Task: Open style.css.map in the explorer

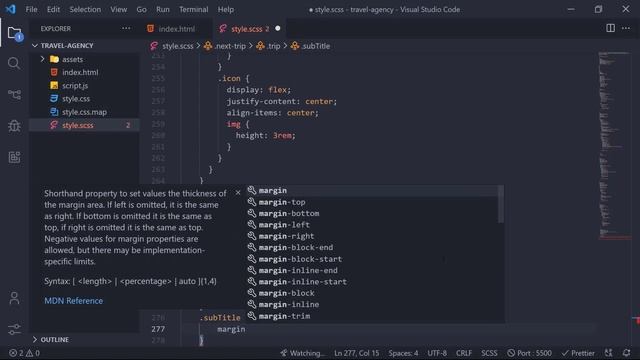Action: [84, 112]
